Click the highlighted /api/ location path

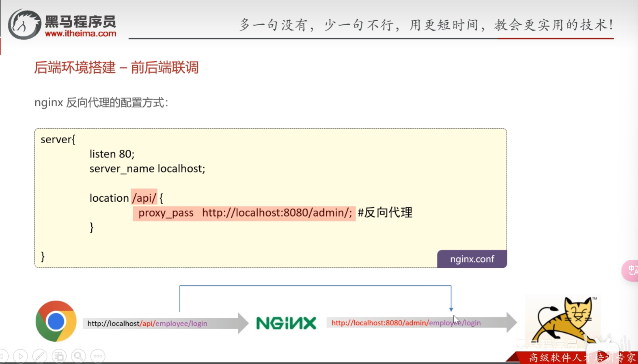click(x=144, y=198)
